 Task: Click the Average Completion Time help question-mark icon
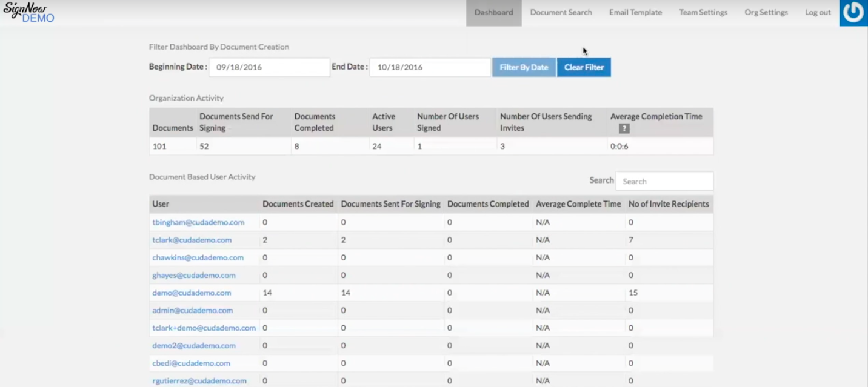pos(624,128)
